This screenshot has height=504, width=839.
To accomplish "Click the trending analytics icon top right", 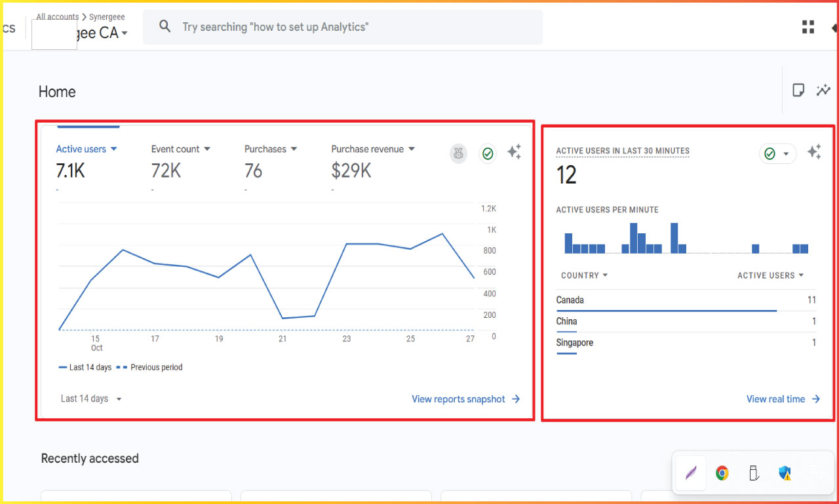I will tap(824, 90).
